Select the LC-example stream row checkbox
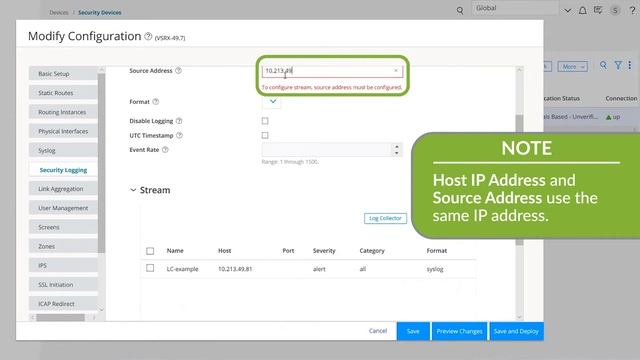640x360 pixels. (x=150, y=268)
